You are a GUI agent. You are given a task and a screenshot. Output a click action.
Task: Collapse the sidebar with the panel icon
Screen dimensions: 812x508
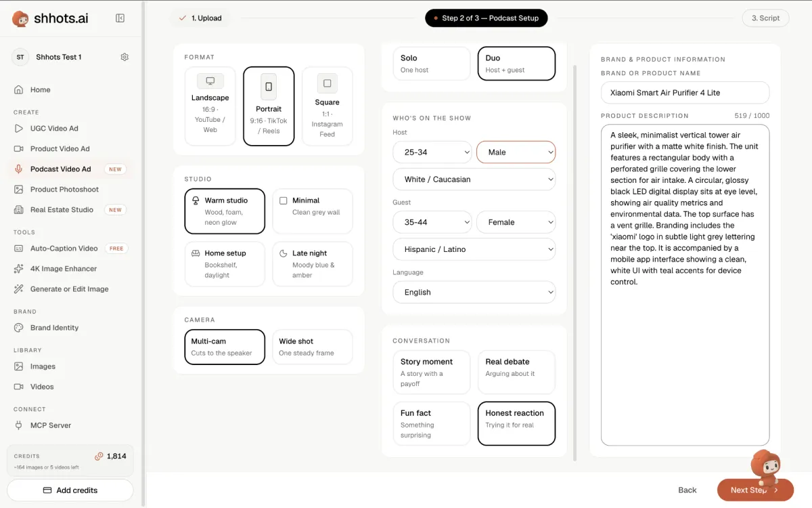120,18
